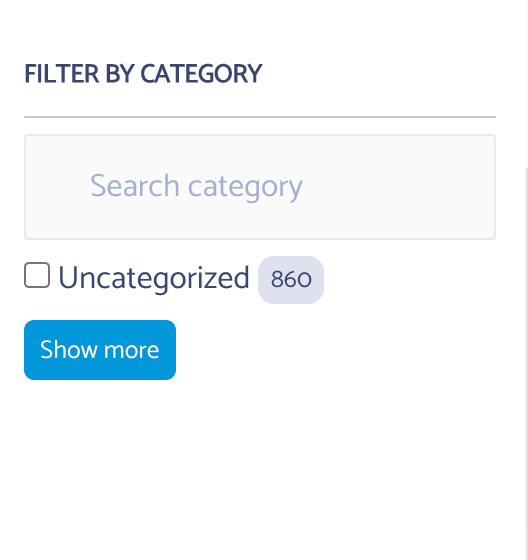The height and width of the screenshot is (560, 528).
Task: Select the Uncategorized label text
Action: pos(154,279)
